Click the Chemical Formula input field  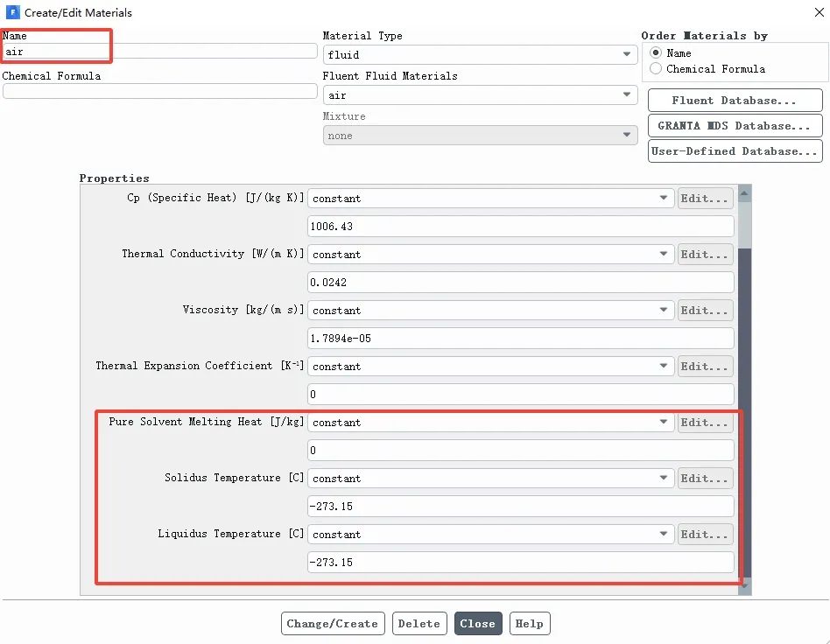point(160,91)
